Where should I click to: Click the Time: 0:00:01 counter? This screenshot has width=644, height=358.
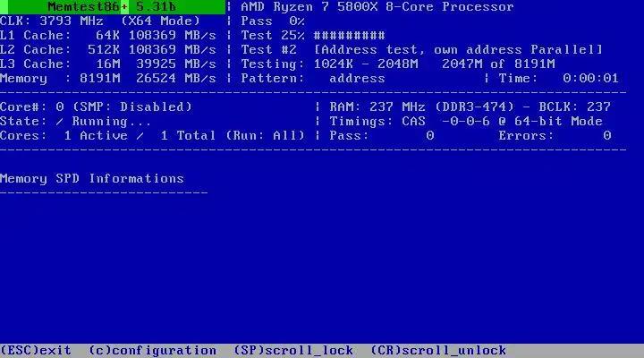558,78
